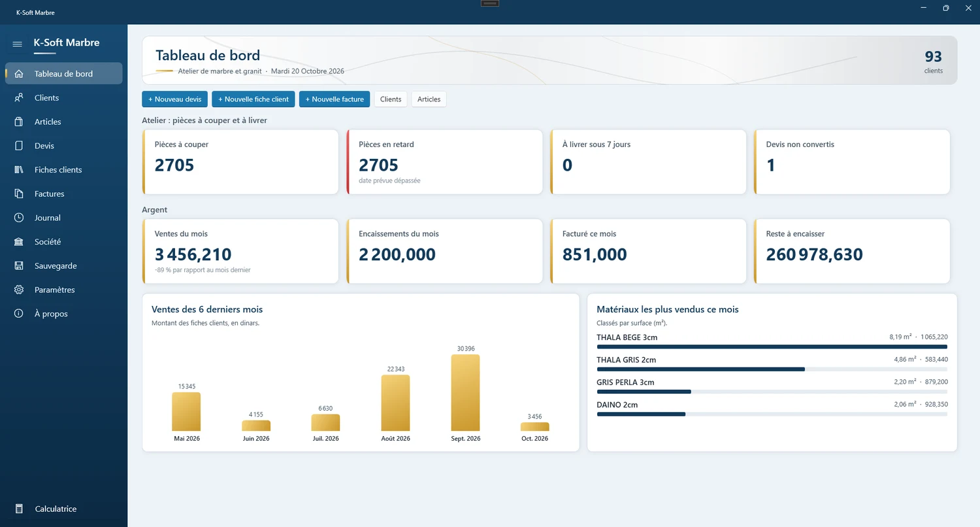Click the Juin 2026 month label
980x527 pixels.
256,439
